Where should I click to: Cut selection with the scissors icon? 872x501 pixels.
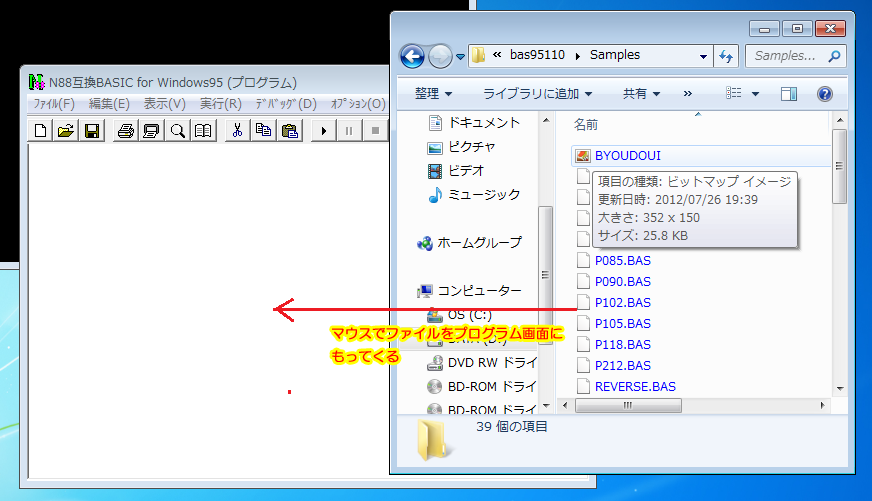(x=237, y=131)
